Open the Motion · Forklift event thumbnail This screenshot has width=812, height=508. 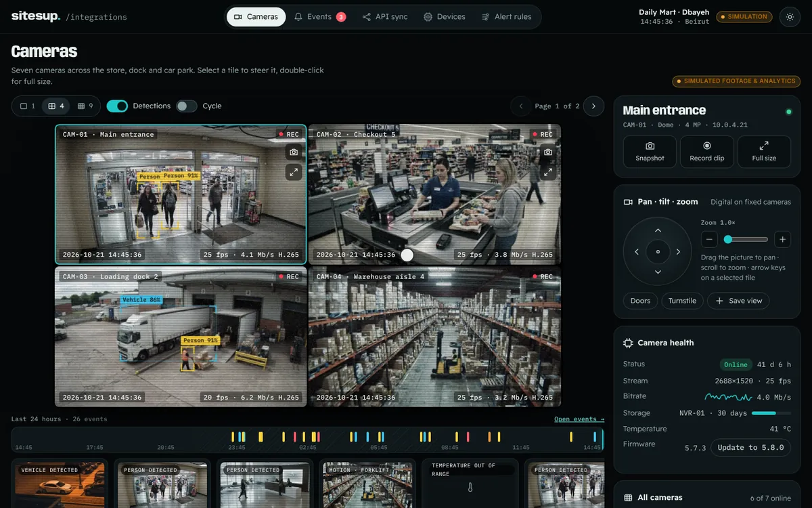click(x=368, y=484)
